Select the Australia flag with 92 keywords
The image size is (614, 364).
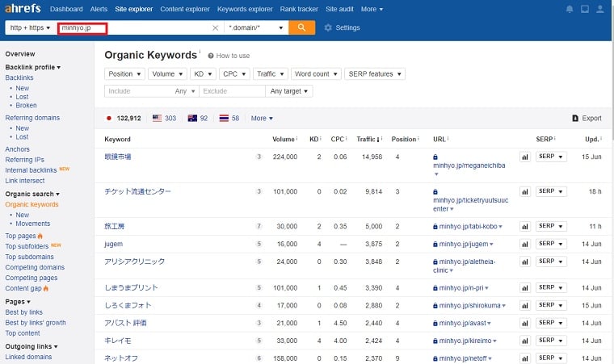[x=192, y=118]
